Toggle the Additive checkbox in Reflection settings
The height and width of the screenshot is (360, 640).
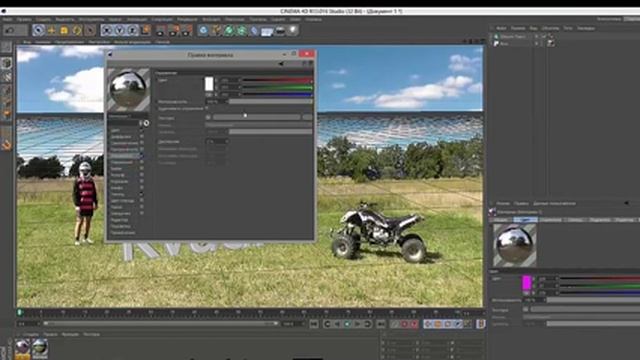click(x=207, y=109)
